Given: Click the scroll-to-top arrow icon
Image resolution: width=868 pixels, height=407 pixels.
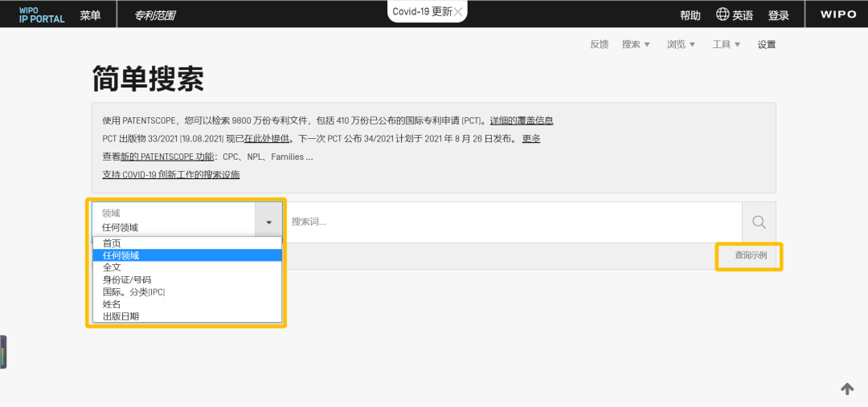Looking at the screenshot, I should point(847,389).
